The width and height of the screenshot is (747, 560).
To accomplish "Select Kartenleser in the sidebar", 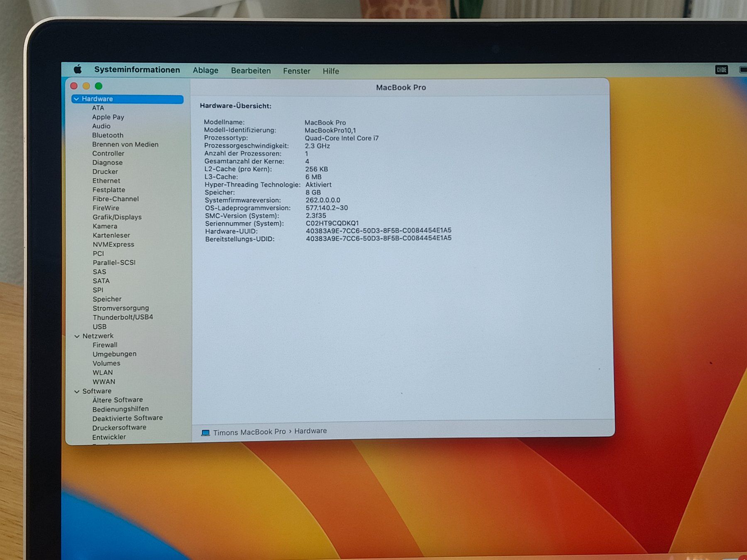I will pyautogui.click(x=111, y=236).
